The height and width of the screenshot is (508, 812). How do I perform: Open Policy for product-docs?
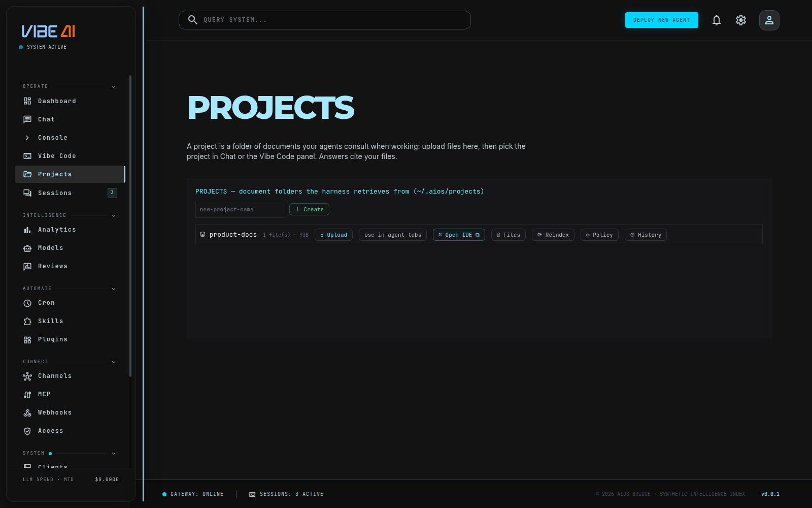click(x=599, y=235)
